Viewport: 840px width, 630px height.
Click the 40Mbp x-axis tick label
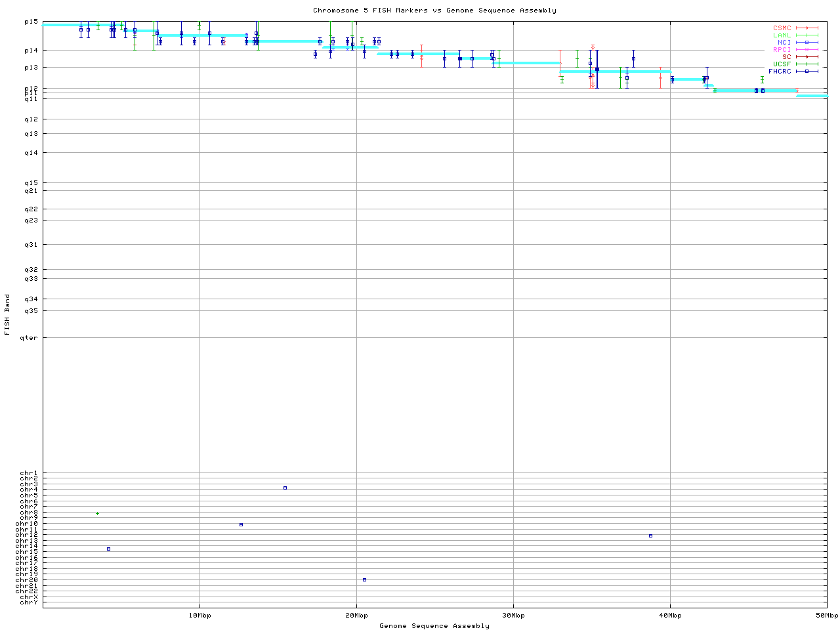tap(670, 616)
